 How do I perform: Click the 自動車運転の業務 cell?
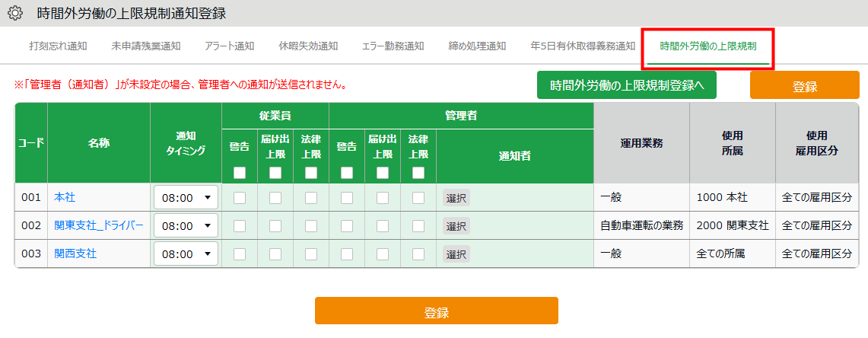(x=641, y=225)
